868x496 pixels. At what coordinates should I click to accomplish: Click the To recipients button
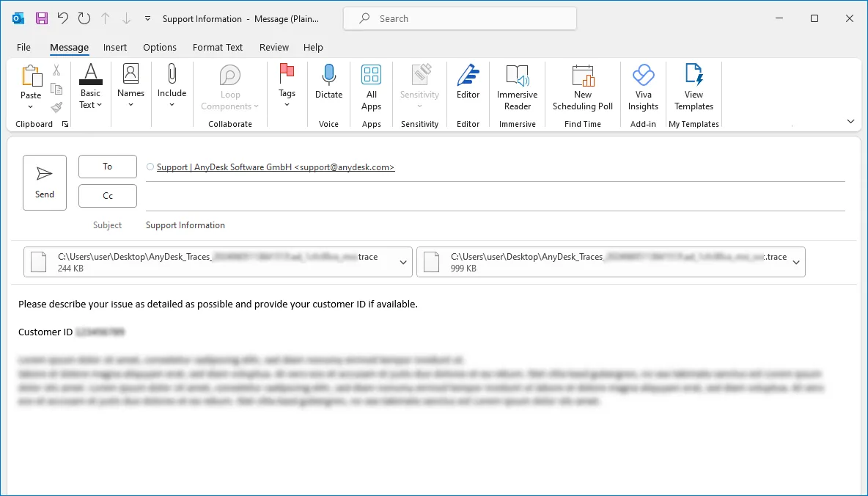pyautogui.click(x=108, y=167)
